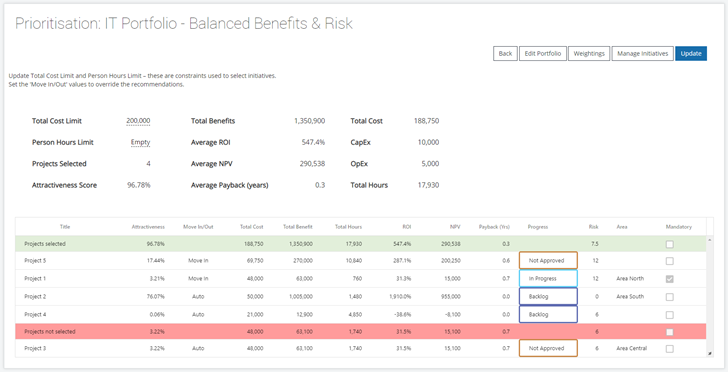
Task: Sort by Attractiveness column header
Action: coord(148,227)
